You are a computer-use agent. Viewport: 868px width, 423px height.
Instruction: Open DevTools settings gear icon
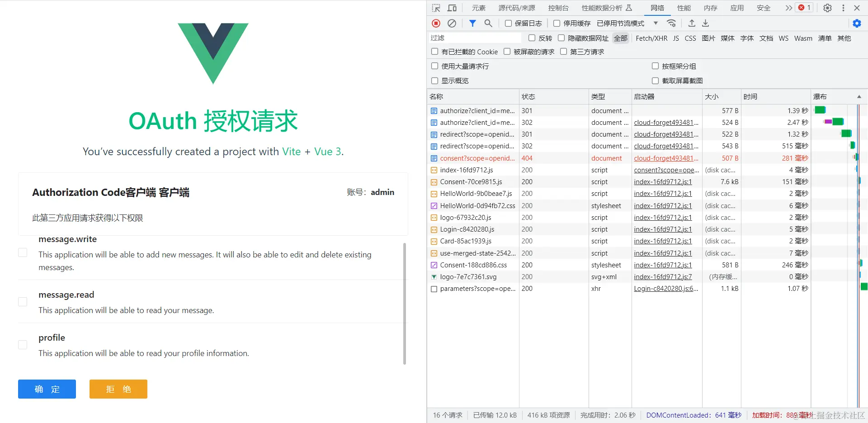(x=827, y=8)
